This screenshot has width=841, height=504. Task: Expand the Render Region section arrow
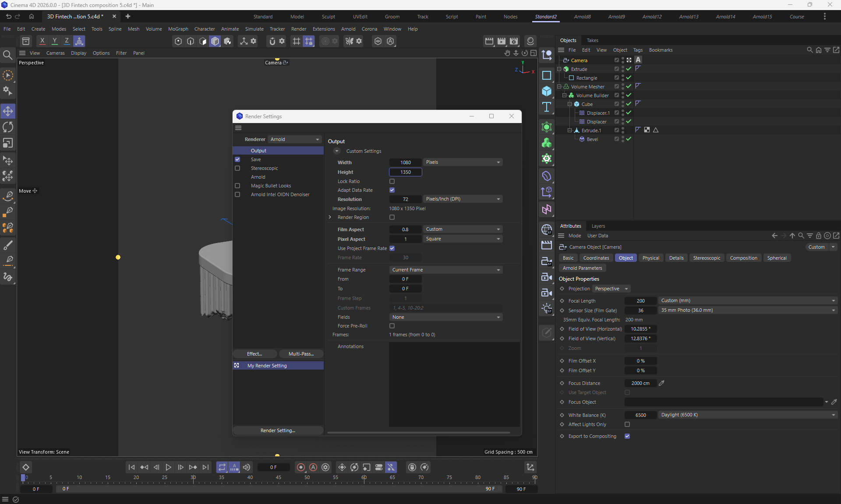point(330,217)
